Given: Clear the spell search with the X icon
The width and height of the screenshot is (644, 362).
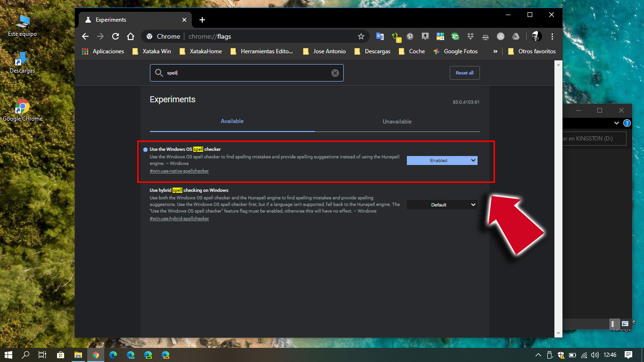Looking at the screenshot, I should pos(335,73).
